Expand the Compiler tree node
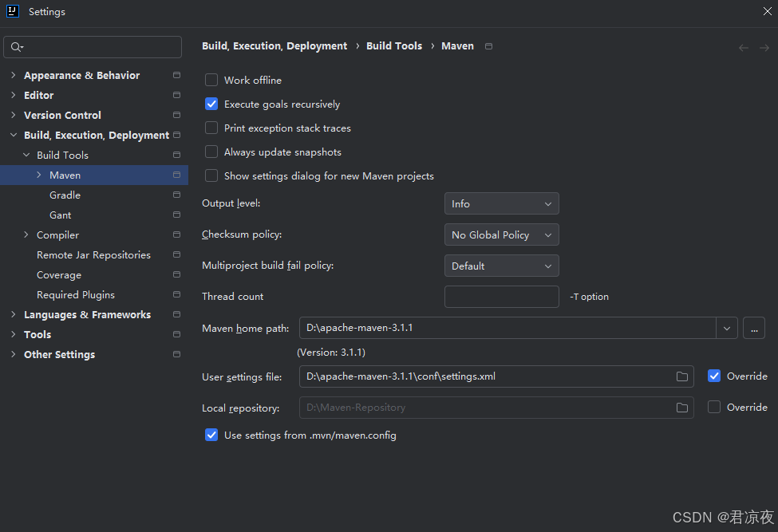The width and height of the screenshot is (778, 532). point(26,235)
